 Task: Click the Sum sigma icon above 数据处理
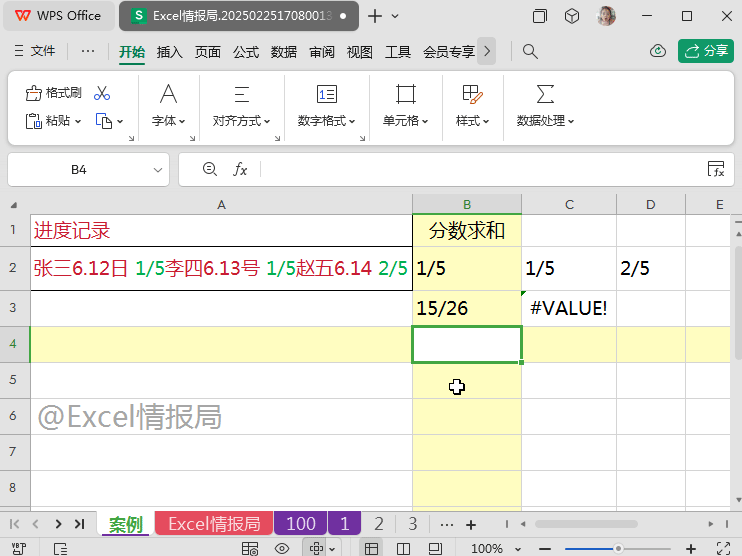tap(545, 94)
